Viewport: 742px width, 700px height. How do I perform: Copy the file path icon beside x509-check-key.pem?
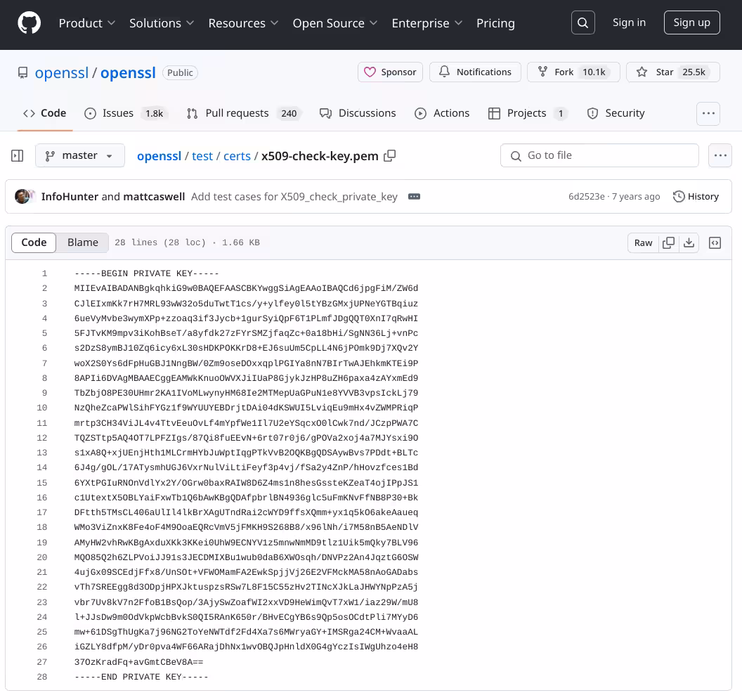click(x=390, y=156)
